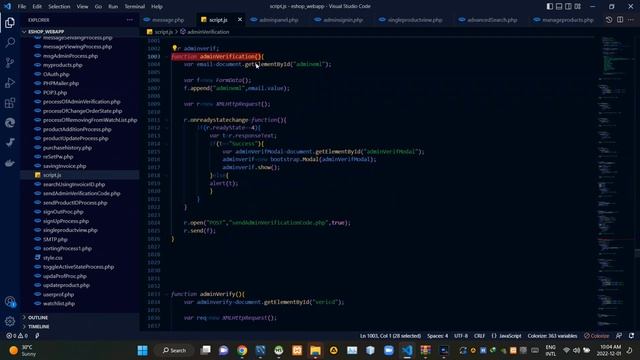Viewport: 640px width, 360px height.
Task: Open style.css in the explorer
Action: tap(53, 258)
